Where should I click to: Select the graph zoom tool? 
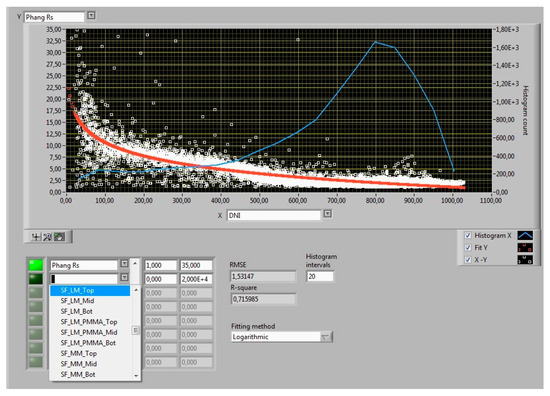pyautogui.click(x=47, y=237)
